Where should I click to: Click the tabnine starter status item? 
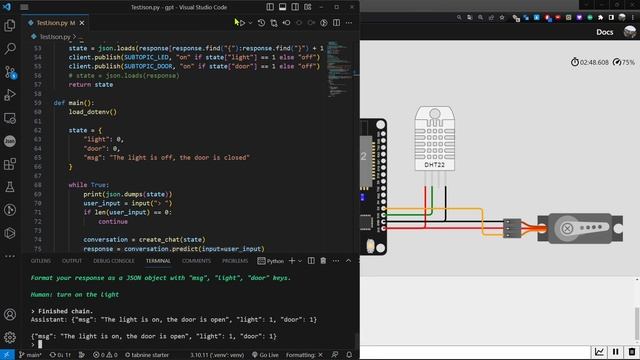coord(147,355)
